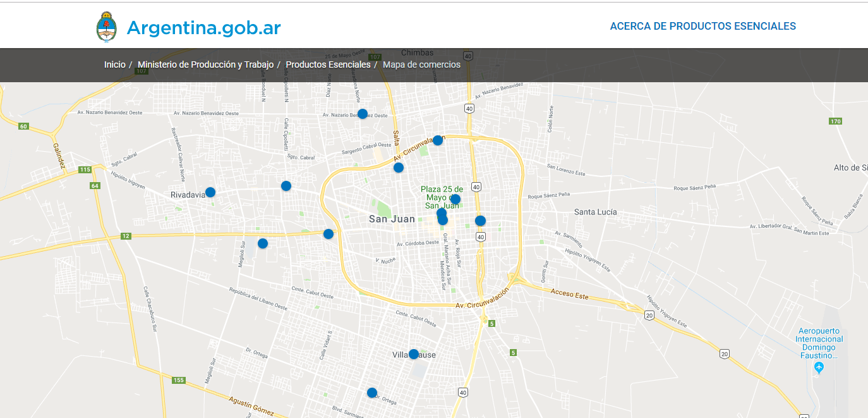
Task: Click the blue marker along Salta street
Action: 399,168
